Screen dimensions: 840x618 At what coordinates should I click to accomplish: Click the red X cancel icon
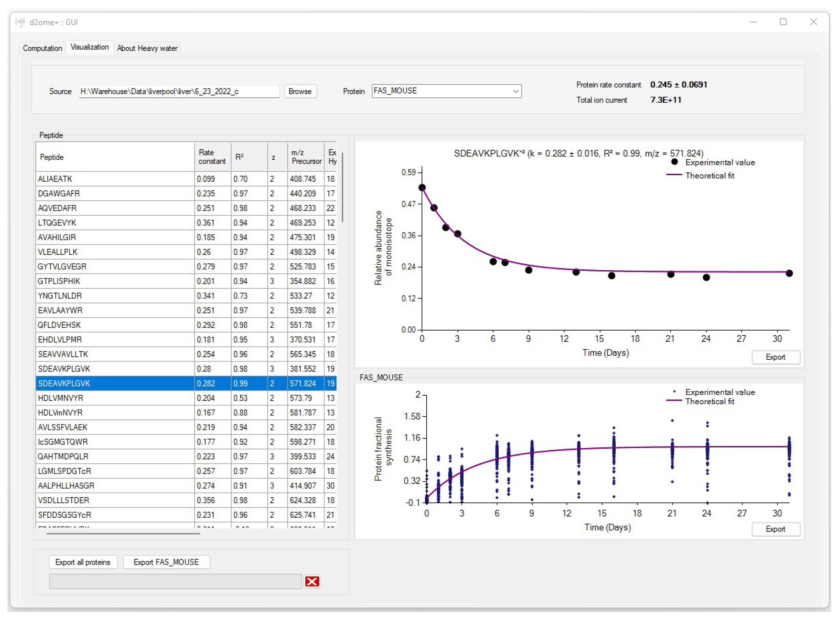(312, 581)
